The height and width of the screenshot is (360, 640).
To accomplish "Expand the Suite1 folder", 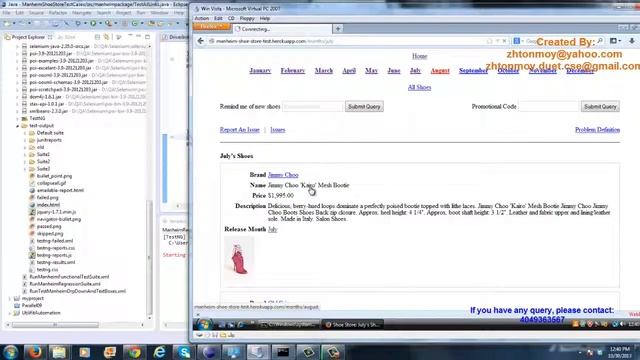I will coord(25,154).
